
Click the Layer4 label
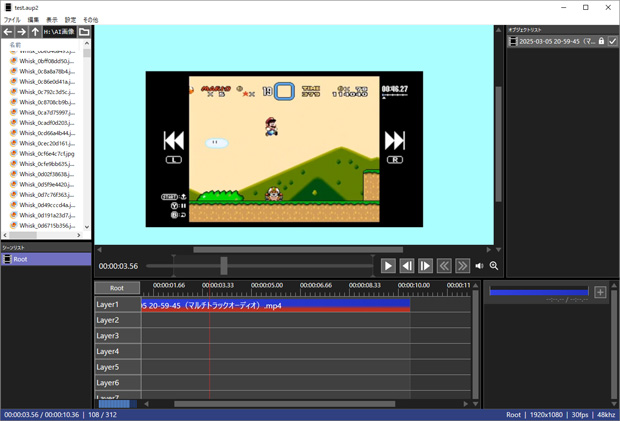[118, 351]
